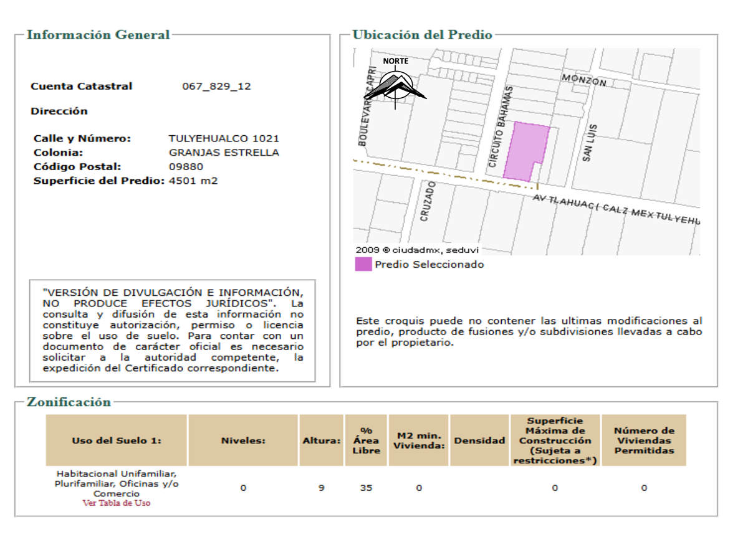Screen dimensions: 748x560
Task: Select the M2 min. Vivienda header cell
Action: click(418, 440)
